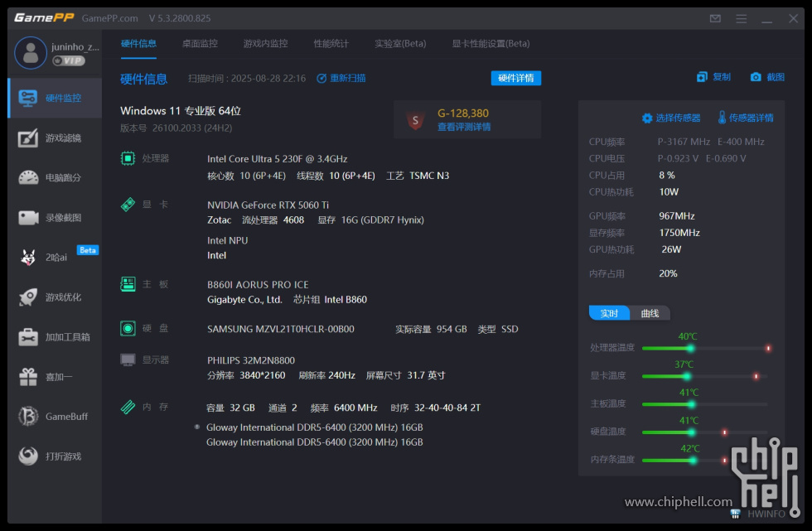Image resolution: width=812 pixels, height=531 pixels.
Task: Click the NVIDIA GeForce RTX 5060 Ti text
Action: pyautogui.click(x=268, y=205)
